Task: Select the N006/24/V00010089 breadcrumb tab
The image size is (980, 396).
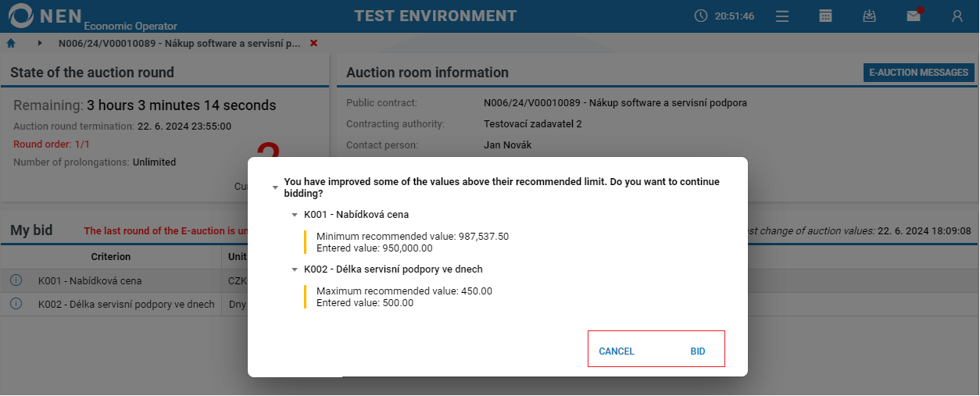Action: coord(180,44)
